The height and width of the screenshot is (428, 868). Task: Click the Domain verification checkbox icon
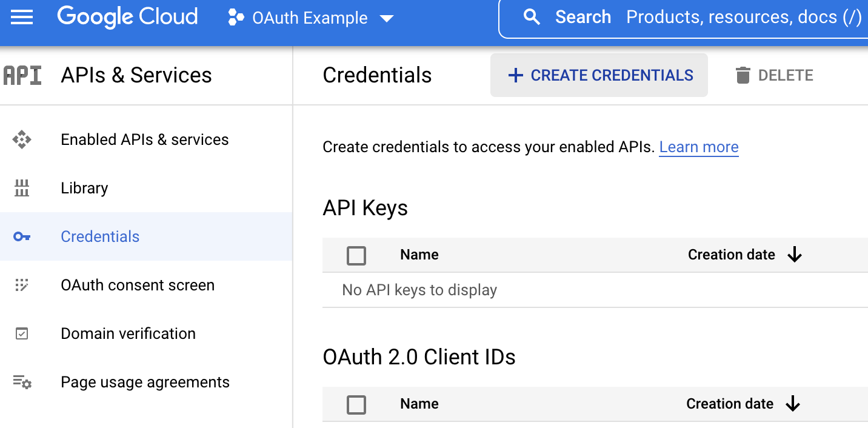coord(22,333)
